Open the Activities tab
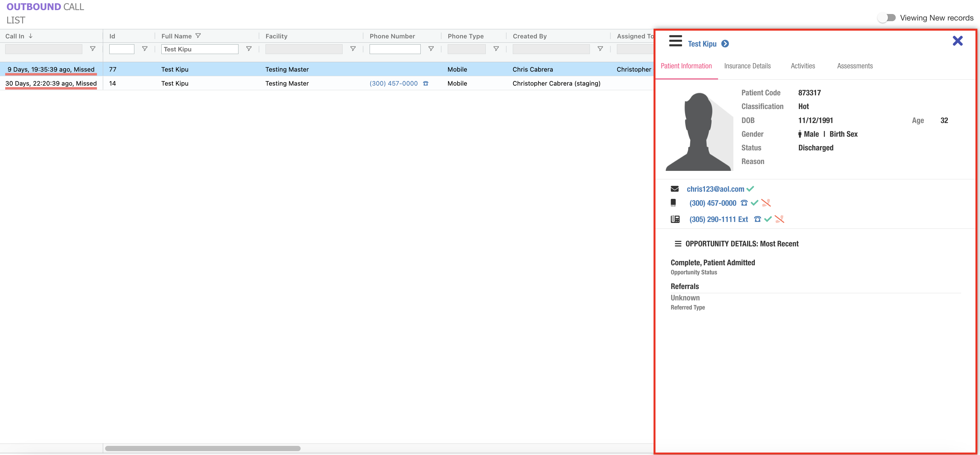The height and width of the screenshot is (455, 980). 803,66
